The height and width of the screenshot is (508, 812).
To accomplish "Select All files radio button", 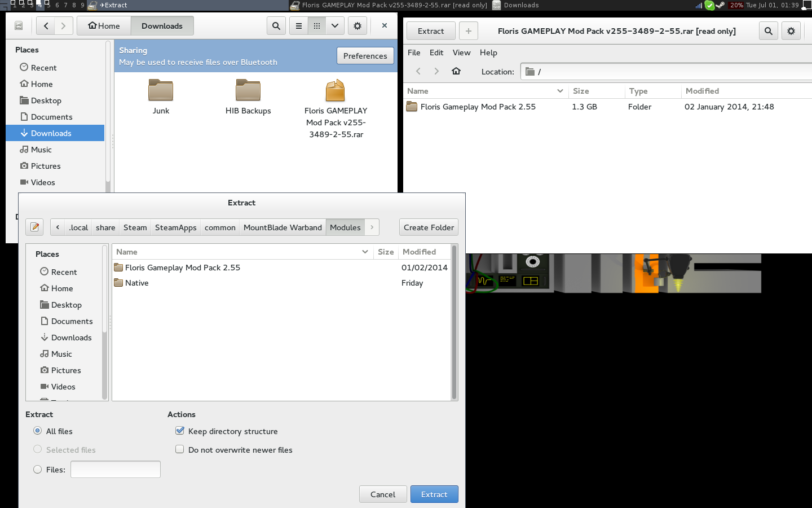I will [x=37, y=431].
